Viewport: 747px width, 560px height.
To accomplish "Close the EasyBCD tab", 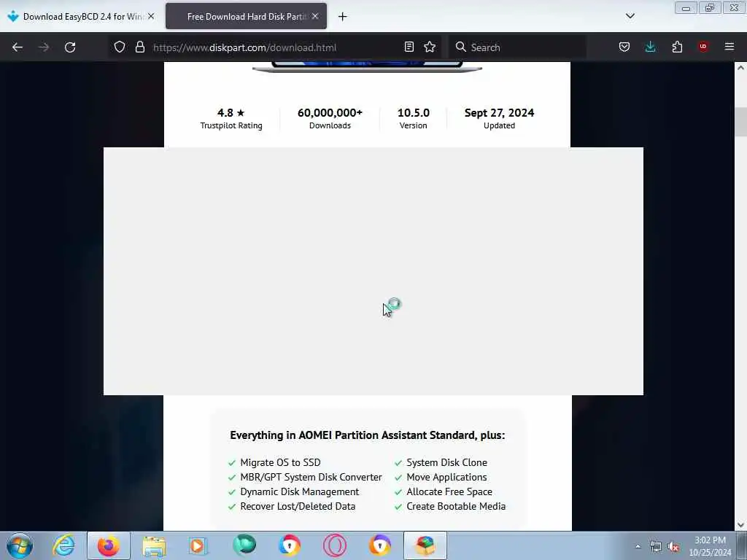I will click(151, 16).
